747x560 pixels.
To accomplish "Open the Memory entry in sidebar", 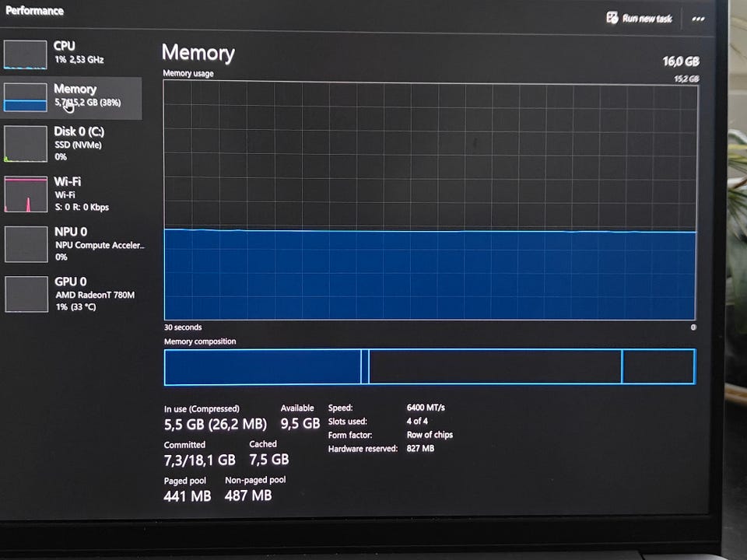I will tap(71, 98).
